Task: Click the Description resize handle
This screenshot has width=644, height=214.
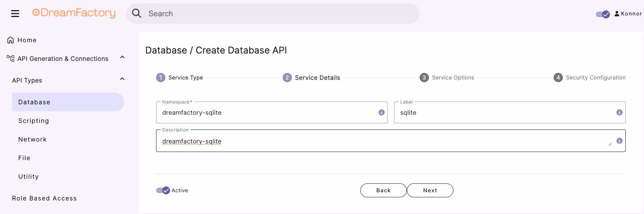Action: [610, 144]
